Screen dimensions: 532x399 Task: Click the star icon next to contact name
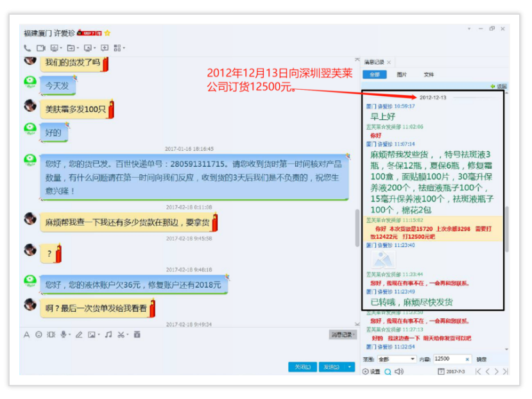[x=108, y=33]
